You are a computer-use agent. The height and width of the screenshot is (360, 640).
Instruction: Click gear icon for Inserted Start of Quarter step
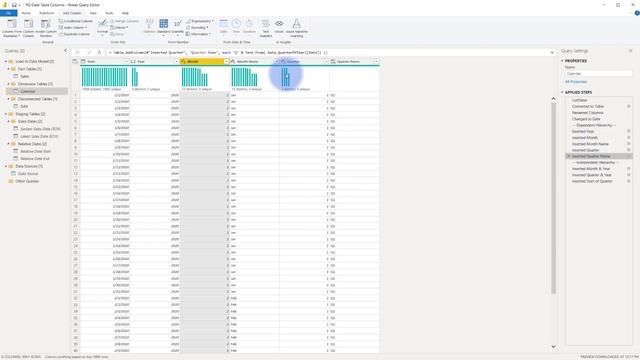(x=629, y=181)
